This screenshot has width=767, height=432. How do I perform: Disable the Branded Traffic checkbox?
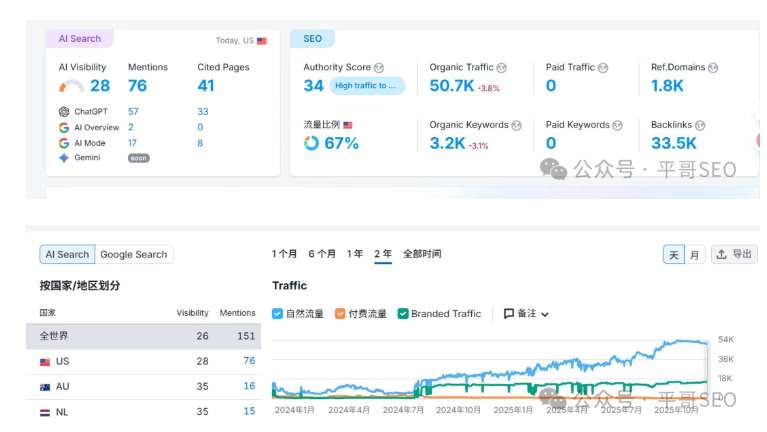coord(403,314)
